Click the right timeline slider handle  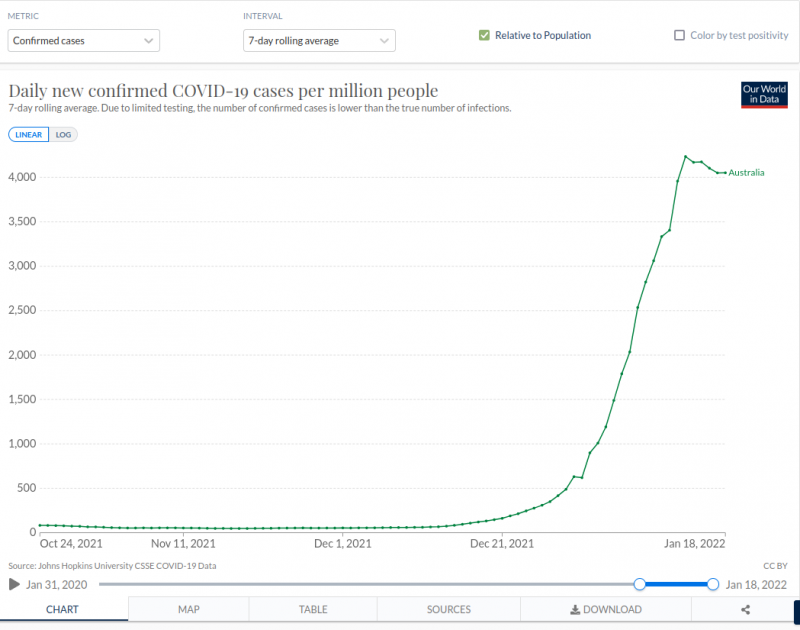click(713, 584)
